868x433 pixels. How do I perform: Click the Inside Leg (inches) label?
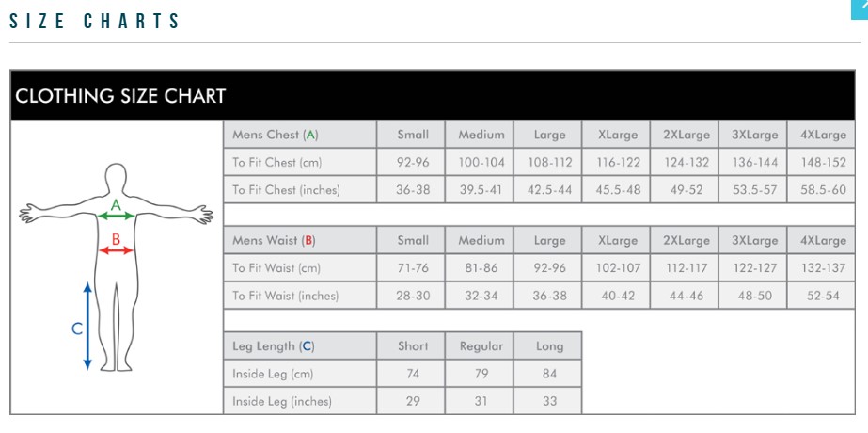299,401
